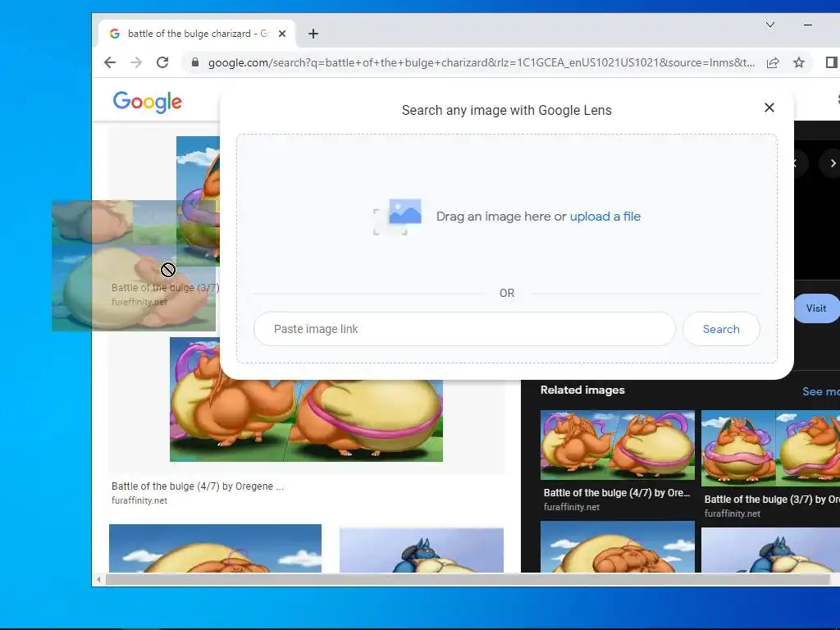Screen dimensions: 840x630
Task: Reload the page with refresh icon
Action: 162,62
